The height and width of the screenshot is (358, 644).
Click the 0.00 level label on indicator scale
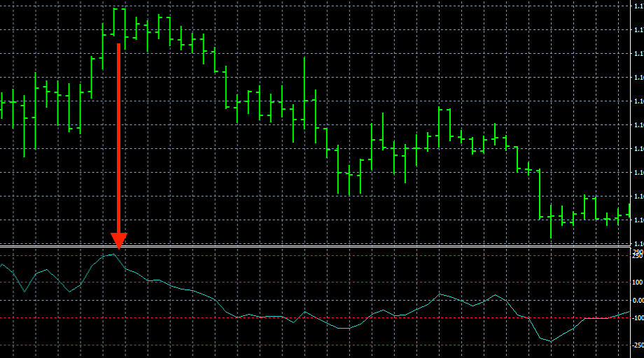638,300
